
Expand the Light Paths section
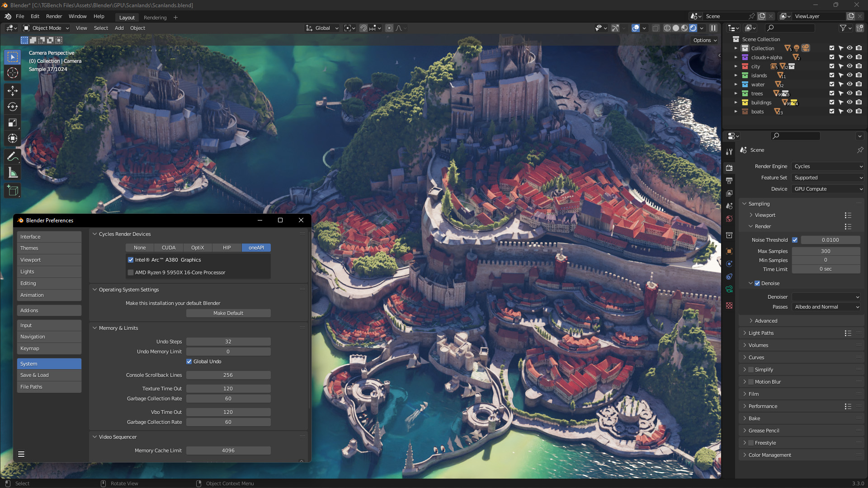pos(761,333)
